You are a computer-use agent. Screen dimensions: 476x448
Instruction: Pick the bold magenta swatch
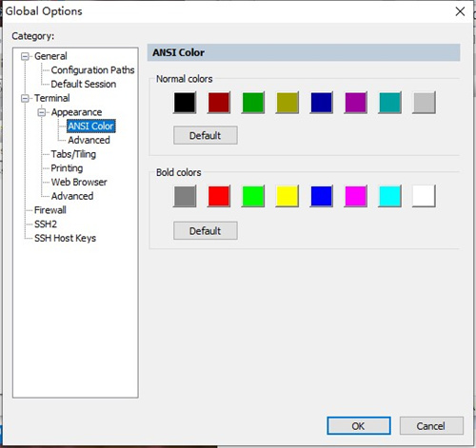tap(356, 196)
